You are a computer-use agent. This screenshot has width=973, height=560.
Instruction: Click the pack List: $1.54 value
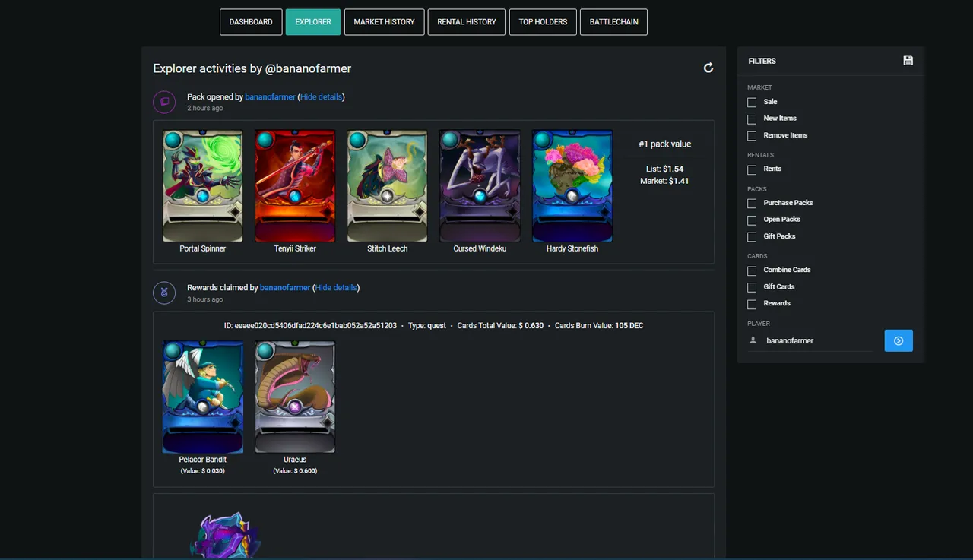point(665,169)
